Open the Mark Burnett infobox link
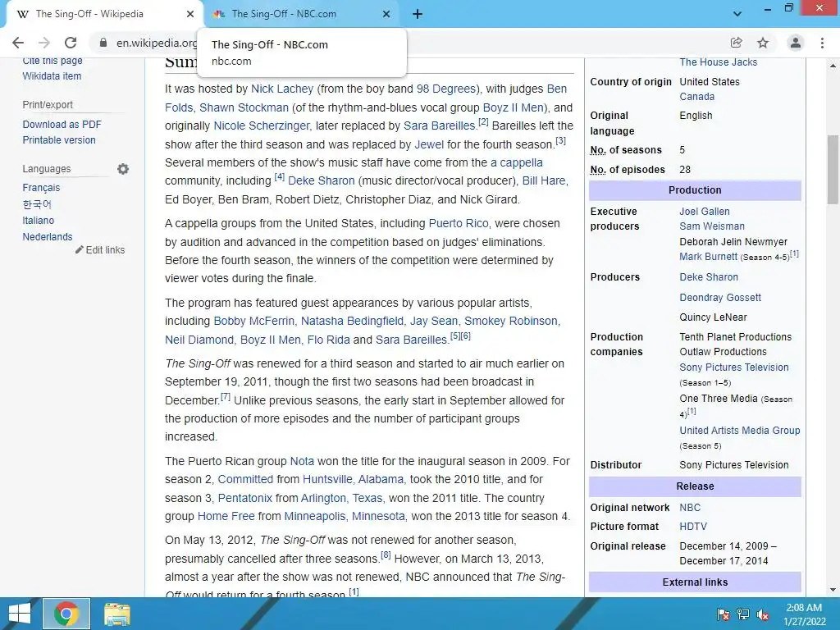 [x=708, y=257]
